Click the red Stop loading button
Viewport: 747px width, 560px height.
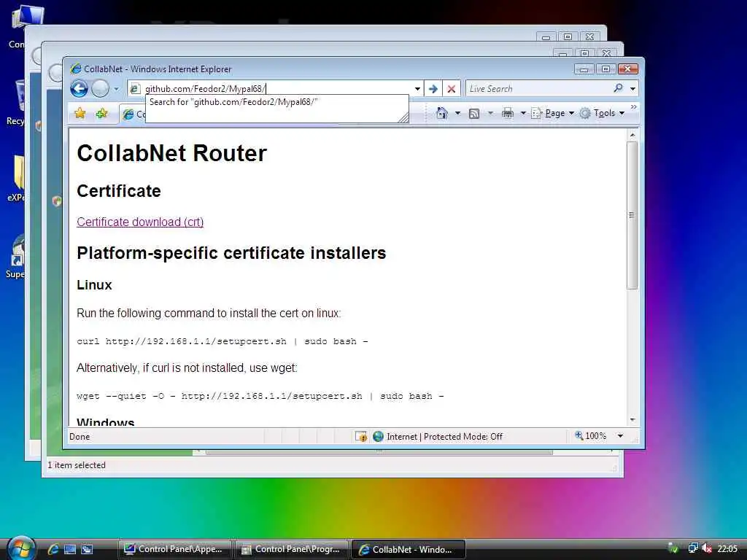coord(452,89)
